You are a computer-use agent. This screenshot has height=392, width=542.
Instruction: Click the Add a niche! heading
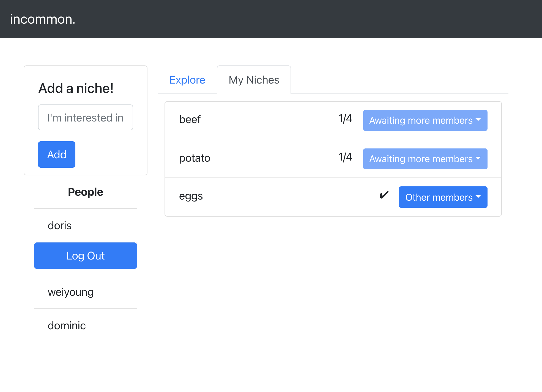[x=76, y=88]
